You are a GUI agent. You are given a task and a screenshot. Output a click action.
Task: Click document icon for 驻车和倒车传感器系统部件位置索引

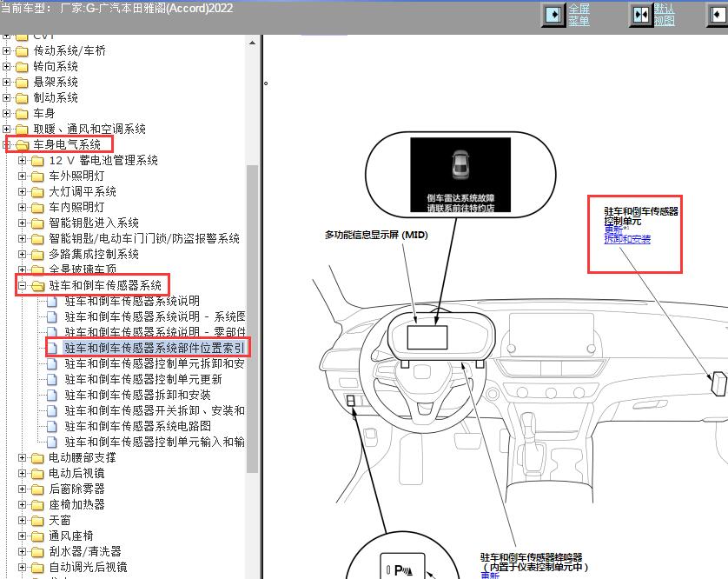52,349
